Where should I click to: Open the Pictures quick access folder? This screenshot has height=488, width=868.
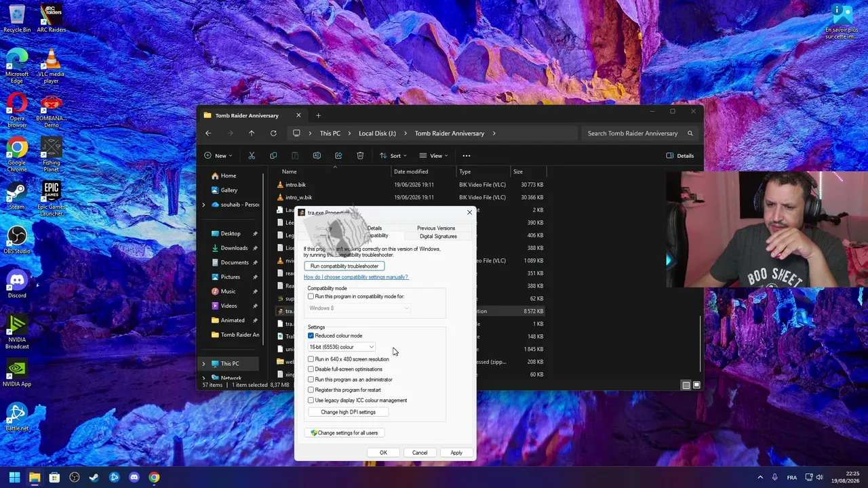[231, 277]
